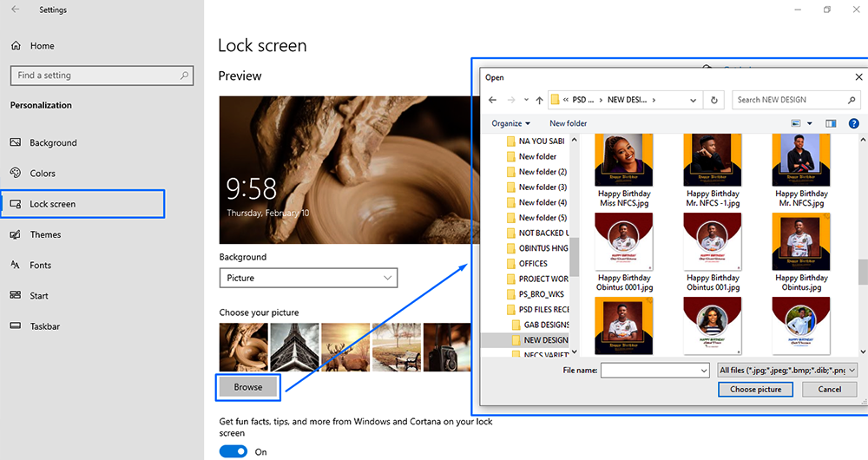Choose the park bench picture thumbnail
Image resolution: width=868 pixels, height=460 pixels.
(x=397, y=347)
